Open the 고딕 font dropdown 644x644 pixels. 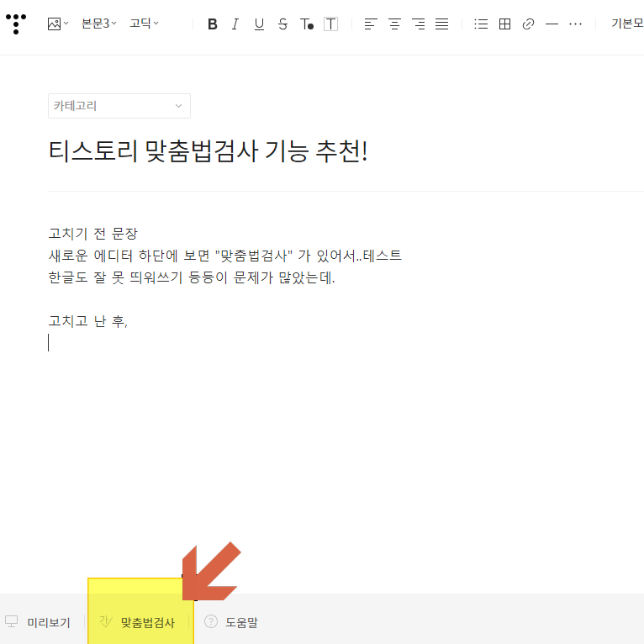tap(144, 24)
